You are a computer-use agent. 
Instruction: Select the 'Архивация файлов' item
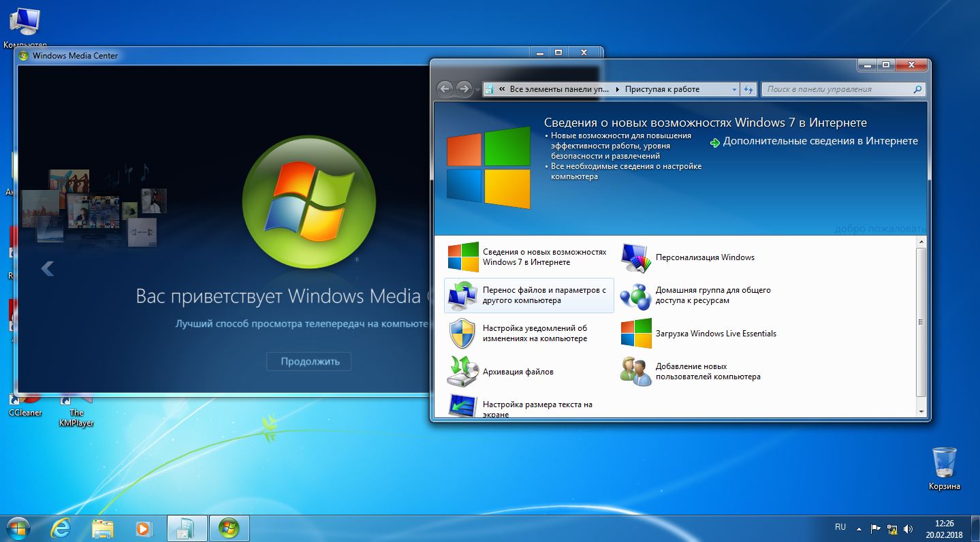528,372
